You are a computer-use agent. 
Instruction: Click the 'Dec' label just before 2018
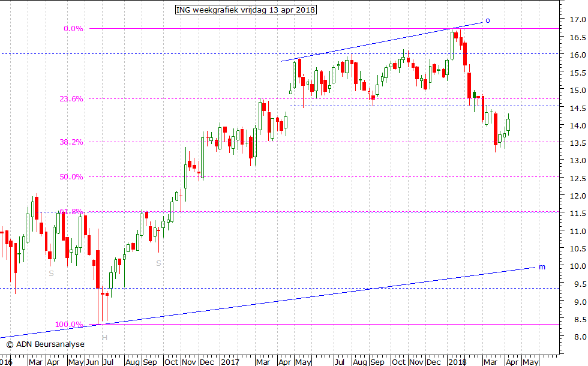point(433,362)
